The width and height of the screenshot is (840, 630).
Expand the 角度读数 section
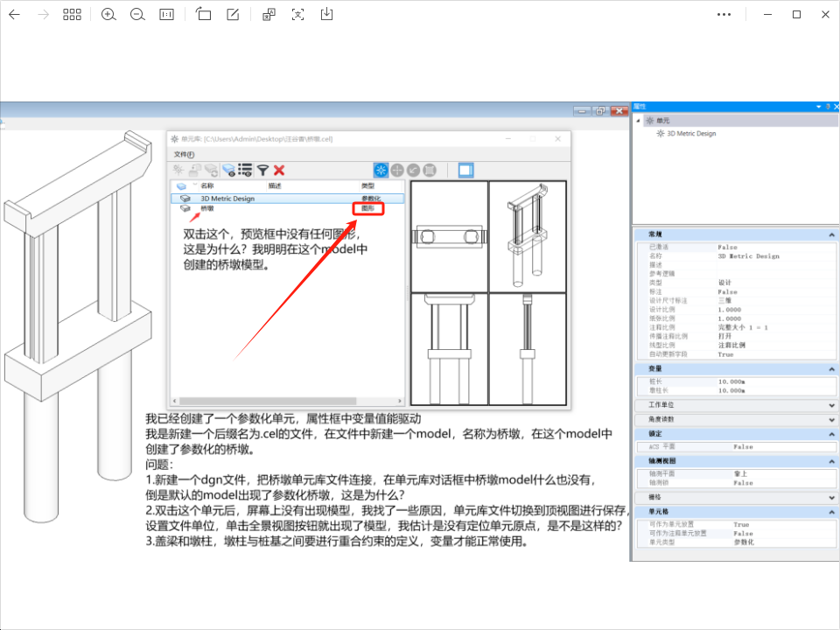pos(830,419)
